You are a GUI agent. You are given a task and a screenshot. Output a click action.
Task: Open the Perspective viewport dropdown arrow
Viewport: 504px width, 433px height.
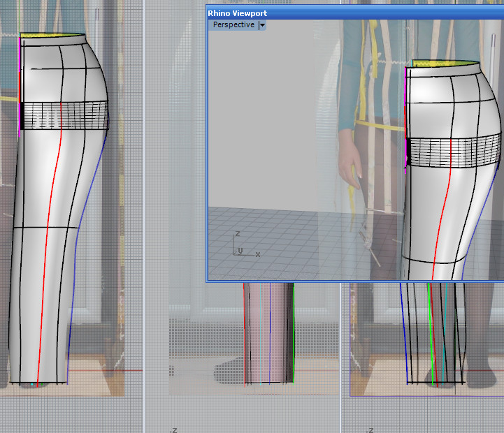[x=262, y=25]
